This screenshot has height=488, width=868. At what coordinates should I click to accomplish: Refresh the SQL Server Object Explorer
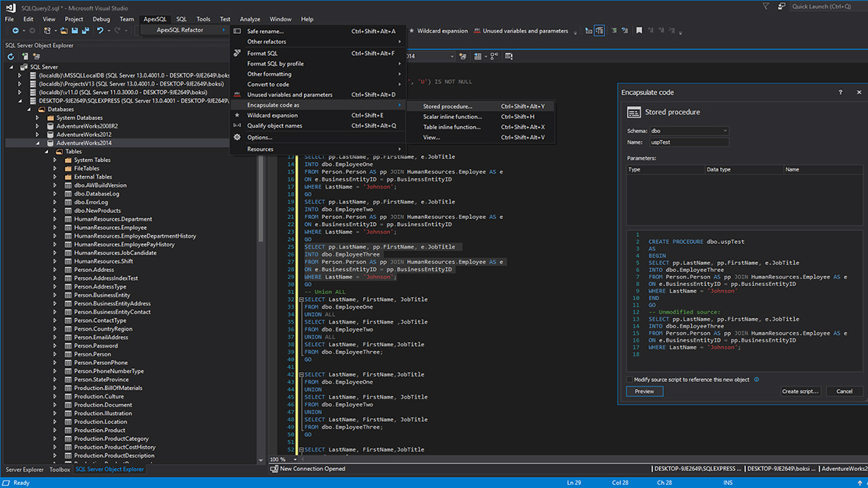pos(11,55)
